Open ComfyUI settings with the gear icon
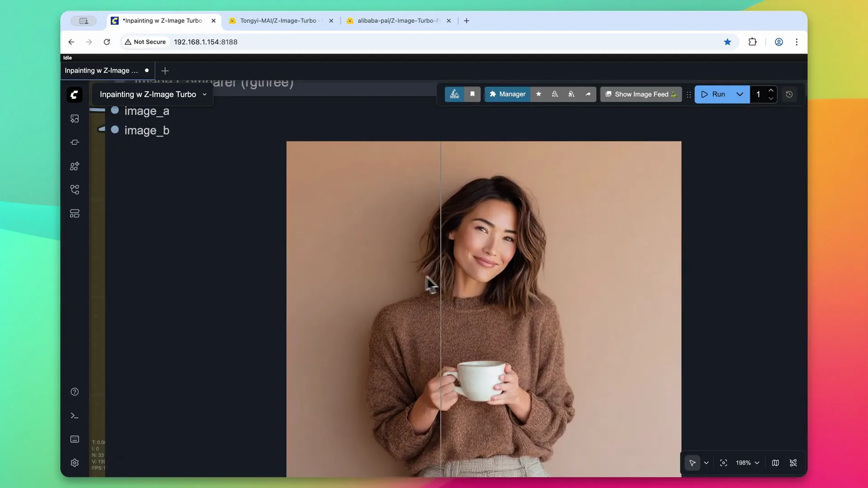The width and height of the screenshot is (868, 488). (75, 463)
